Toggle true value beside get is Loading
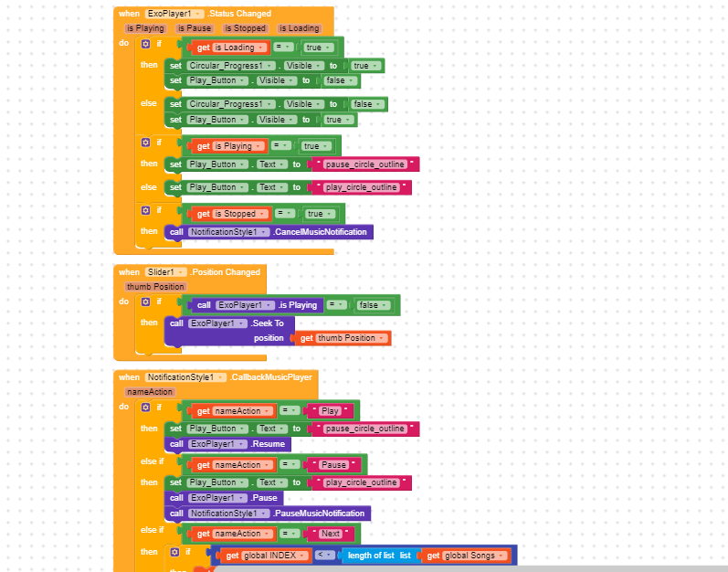728x572 pixels. [x=318, y=48]
